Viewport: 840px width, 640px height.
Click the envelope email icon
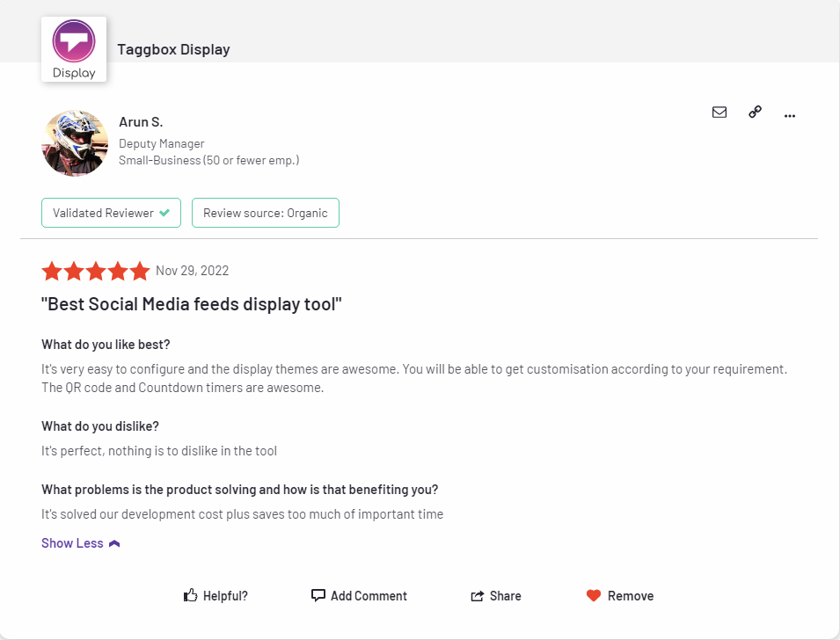(719, 113)
